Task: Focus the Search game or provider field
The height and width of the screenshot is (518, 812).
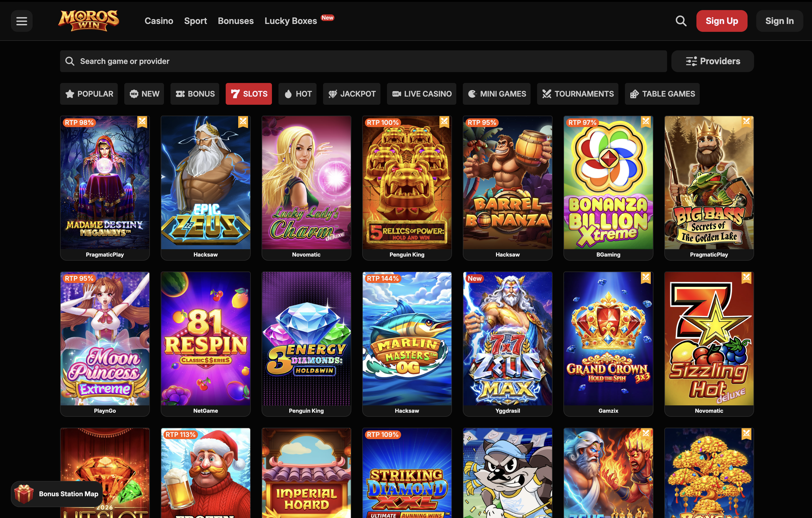Action: coord(364,61)
